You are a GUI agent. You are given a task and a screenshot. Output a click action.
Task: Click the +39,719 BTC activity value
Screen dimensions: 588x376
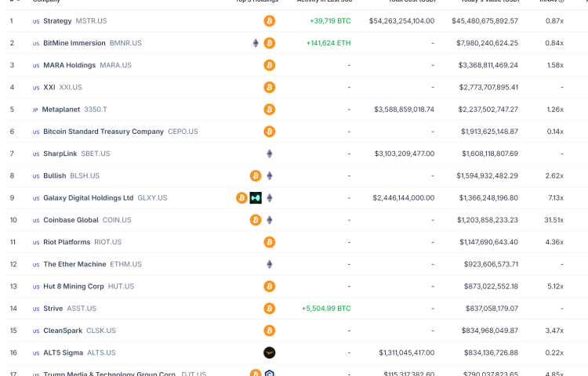point(330,21)
